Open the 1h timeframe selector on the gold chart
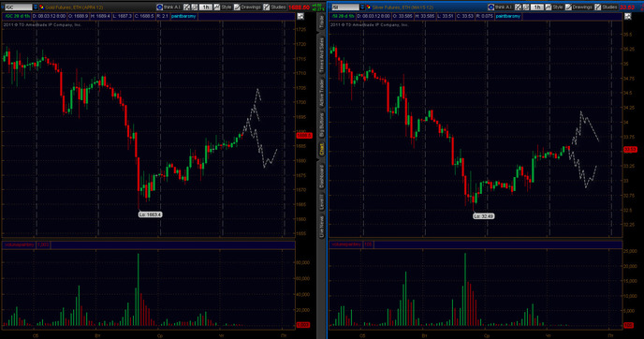The image size is (644, 339). (x=205, y=7)
